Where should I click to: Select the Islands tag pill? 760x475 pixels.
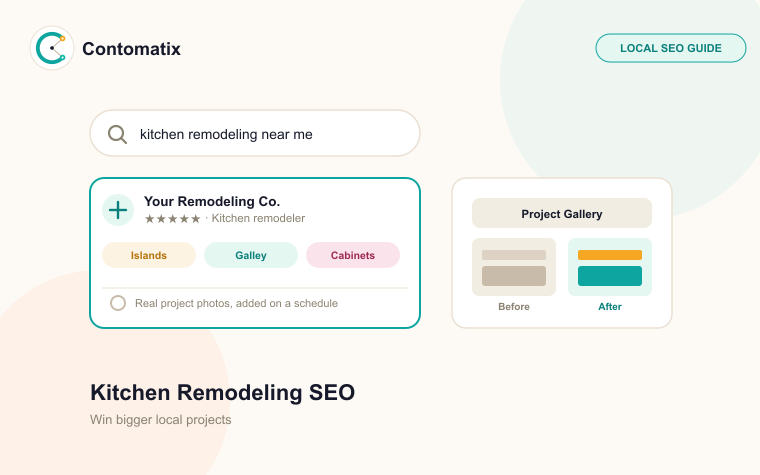(x=149, y=255)
